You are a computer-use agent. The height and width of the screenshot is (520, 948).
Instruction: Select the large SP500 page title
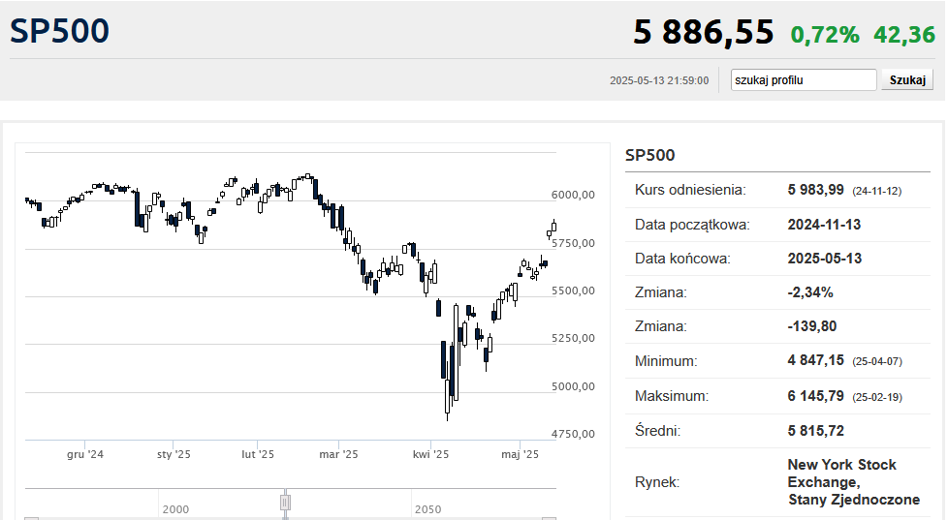pyautogui.click(x=59, y=31)
